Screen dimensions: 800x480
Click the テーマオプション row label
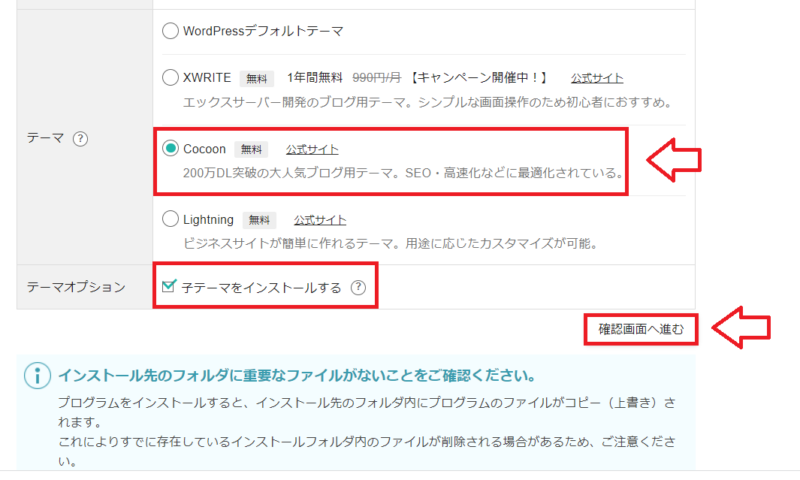point(76,287)
